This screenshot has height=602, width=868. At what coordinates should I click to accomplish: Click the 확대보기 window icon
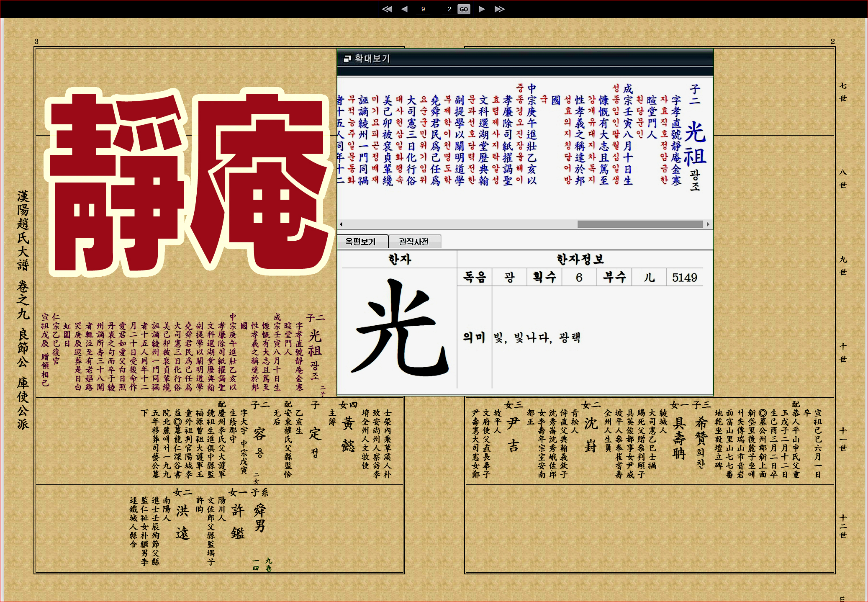coord(347,59)
